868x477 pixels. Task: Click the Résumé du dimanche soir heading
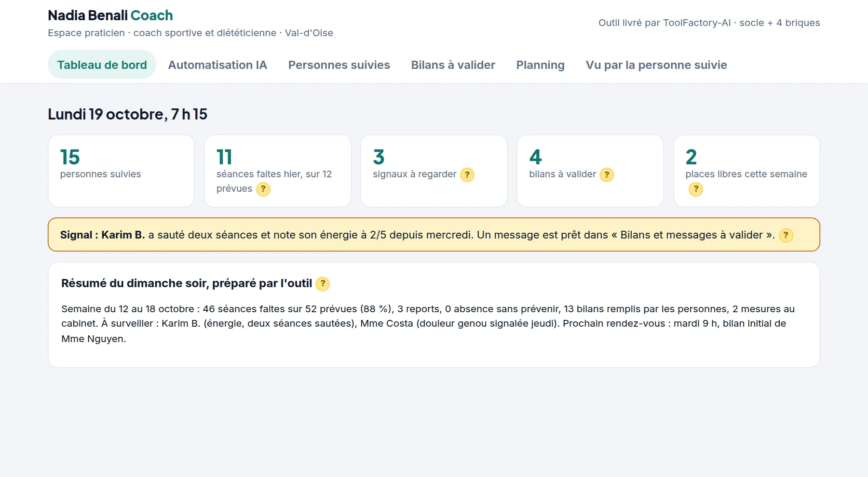click(x=187, y=283)
